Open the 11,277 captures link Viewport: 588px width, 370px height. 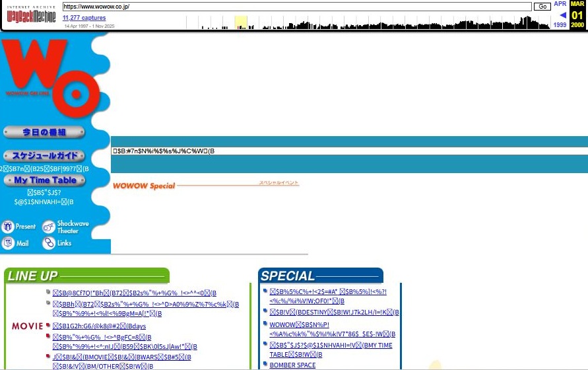point(84,18)
